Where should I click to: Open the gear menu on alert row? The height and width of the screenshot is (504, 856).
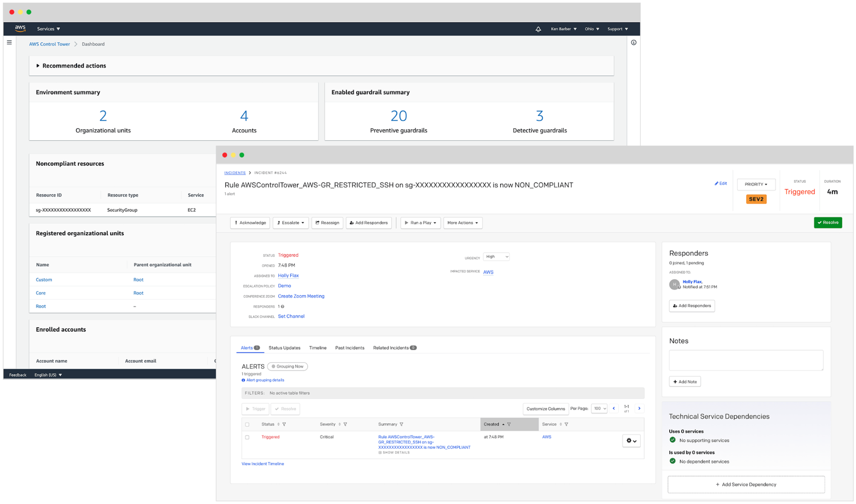pyautogui.click(x=631, y=441)
